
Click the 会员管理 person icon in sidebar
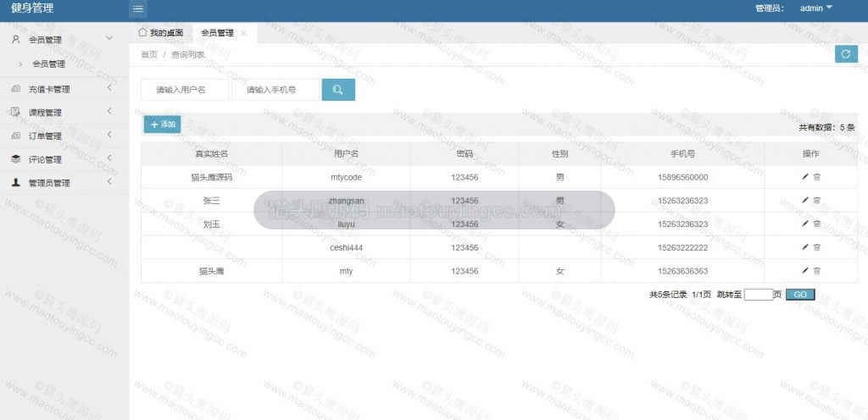(16, 39)
